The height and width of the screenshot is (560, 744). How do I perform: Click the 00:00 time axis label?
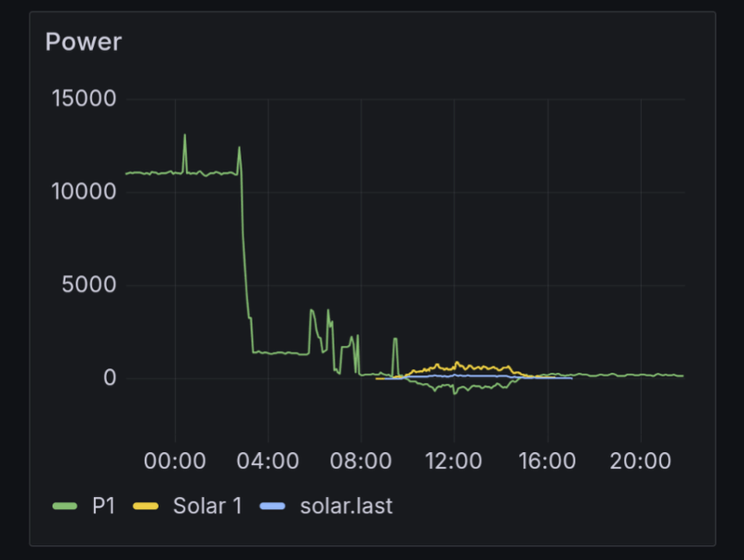click(175, 460)
